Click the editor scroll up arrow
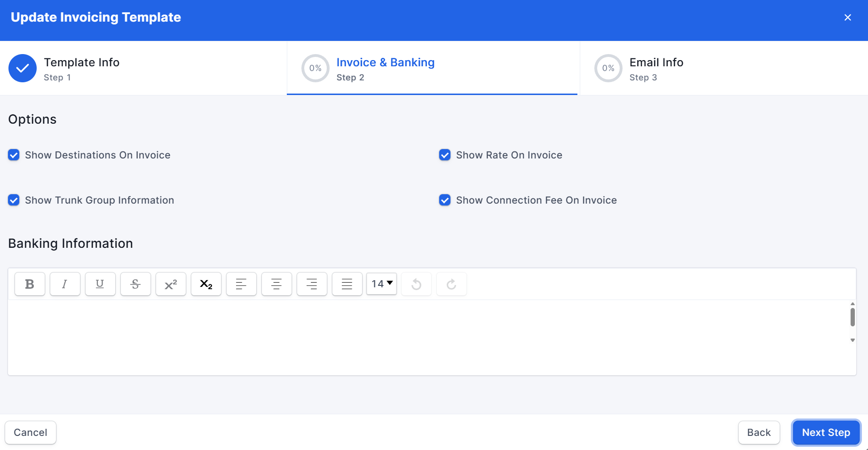868x450 pixels. coord(852,304)
